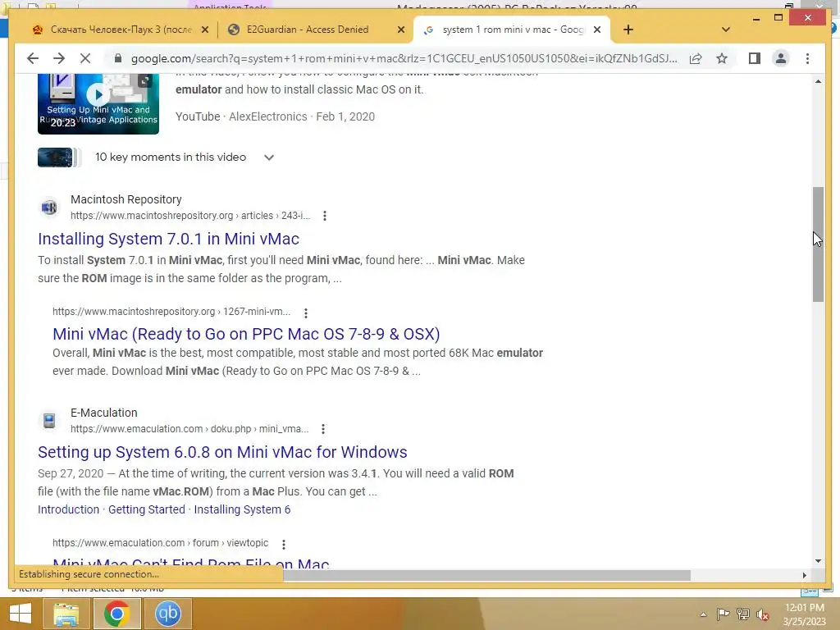Open the network tray icon
Screen dimensions: 840x630
[x=743, y=614]
